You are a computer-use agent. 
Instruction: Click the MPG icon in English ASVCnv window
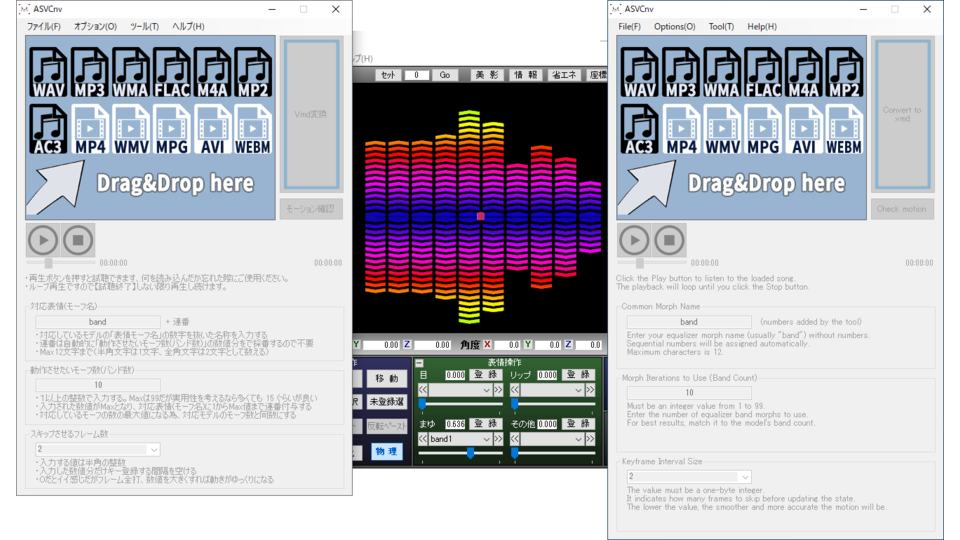point(763,129)
